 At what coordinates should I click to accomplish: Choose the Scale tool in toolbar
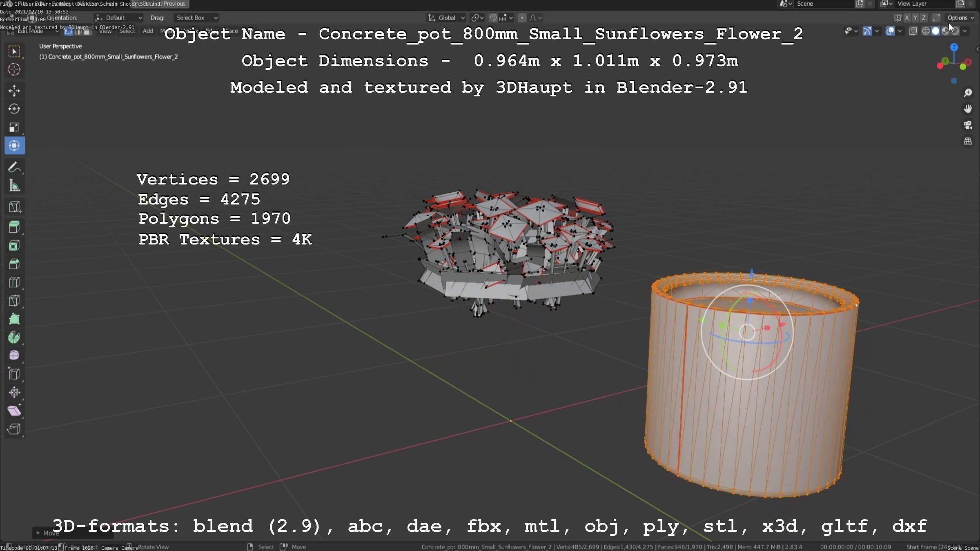click(14, 127)
